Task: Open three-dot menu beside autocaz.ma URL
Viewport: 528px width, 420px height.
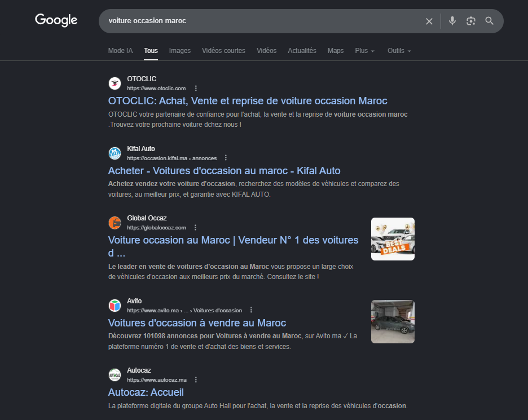Action: point(196,380)
